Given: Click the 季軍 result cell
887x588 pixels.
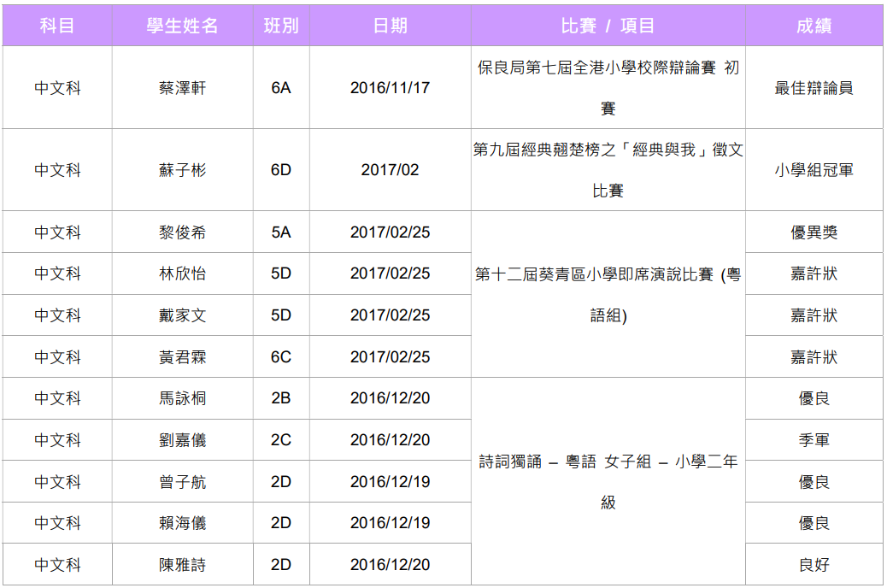Looking at the screenshot, I should (814, 440).
